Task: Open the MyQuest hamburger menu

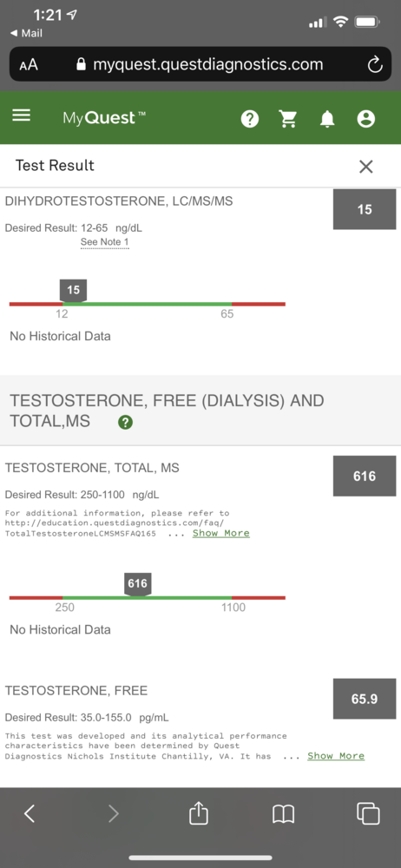Action: point(22,115)
